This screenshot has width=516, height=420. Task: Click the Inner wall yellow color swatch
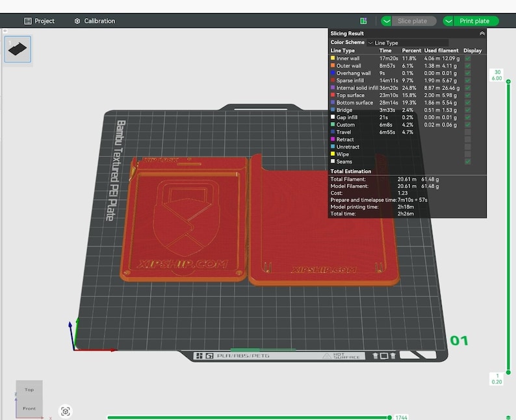click(333, 58)
